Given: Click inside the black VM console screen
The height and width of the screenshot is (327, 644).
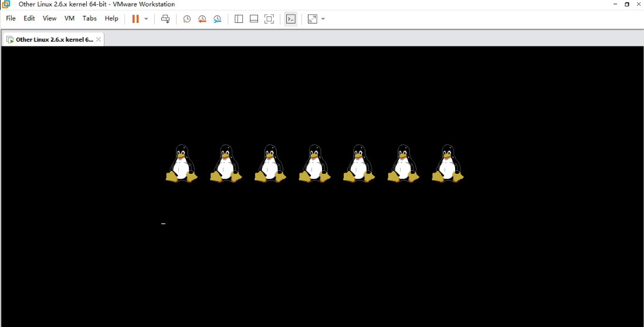Looking at the screenshot, I should [322, 186].
